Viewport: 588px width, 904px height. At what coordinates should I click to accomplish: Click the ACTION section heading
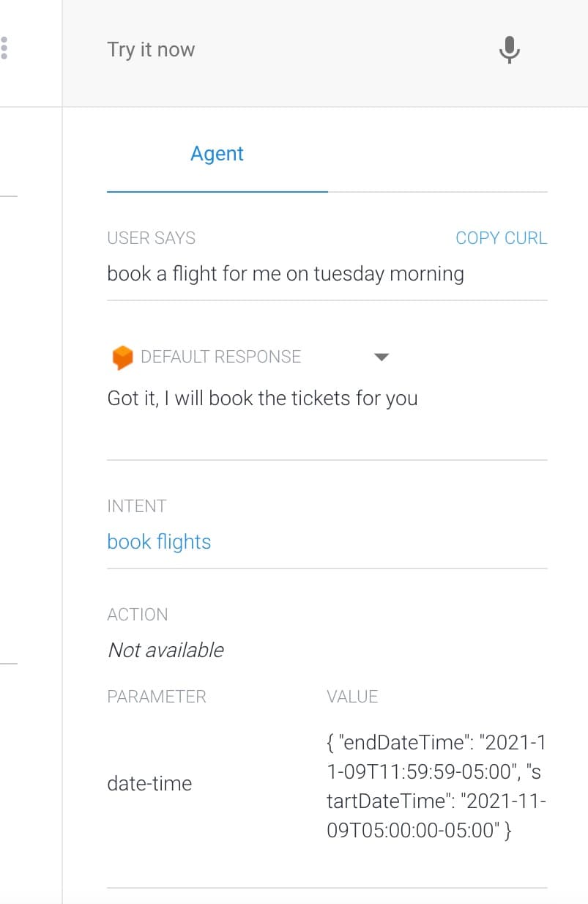(x=138, y=615)
